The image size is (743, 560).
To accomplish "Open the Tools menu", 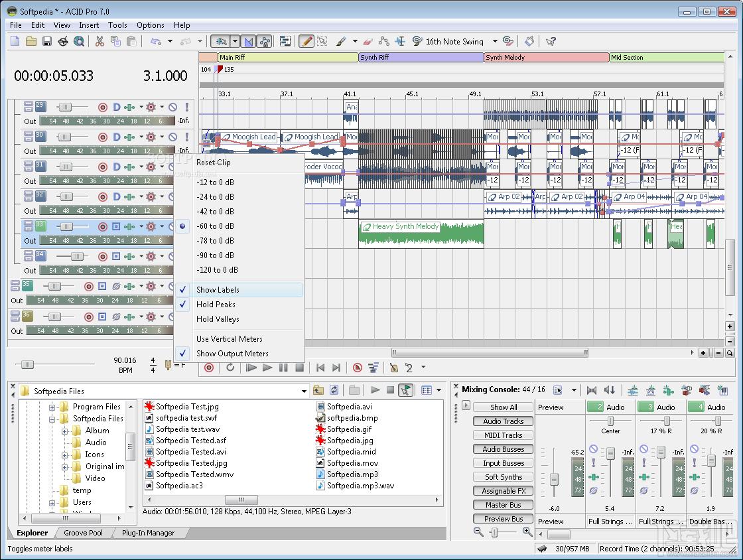I will 117,25.
